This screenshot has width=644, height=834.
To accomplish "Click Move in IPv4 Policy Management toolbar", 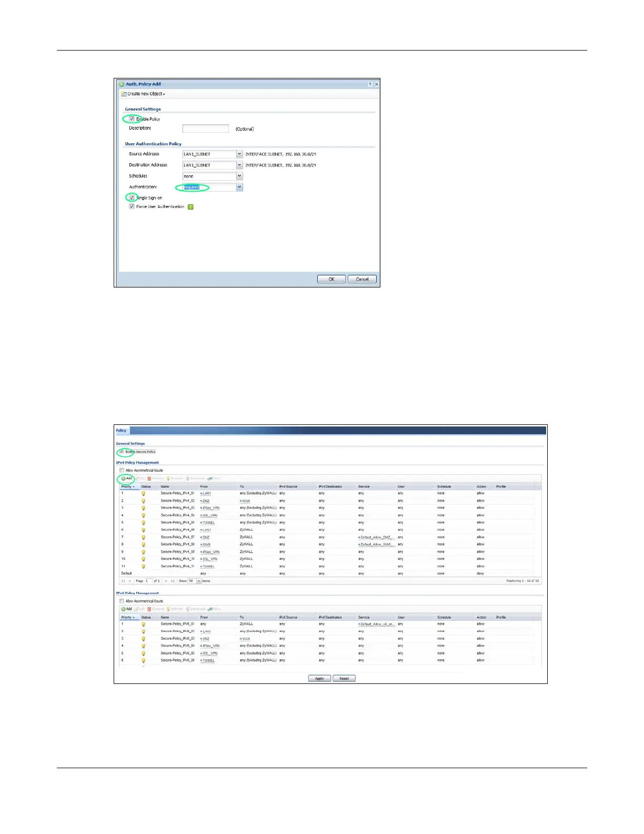I will (214, 479).
